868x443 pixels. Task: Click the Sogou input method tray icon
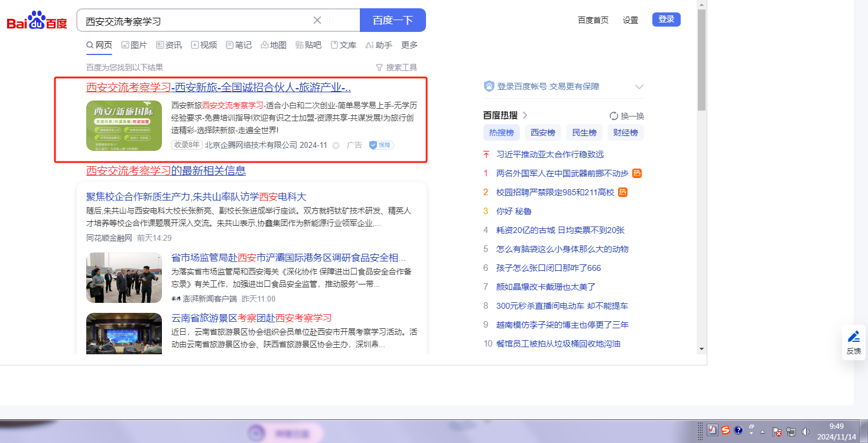725,430
